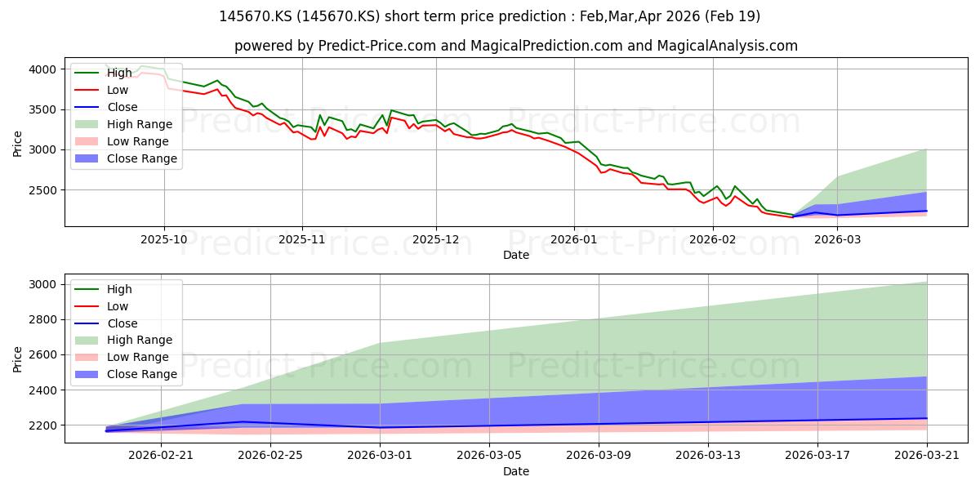This screenshot has height=490, width=980.
Task: Click the '2026-03-01' x-axis label
Action: click(x=381, y=457)
